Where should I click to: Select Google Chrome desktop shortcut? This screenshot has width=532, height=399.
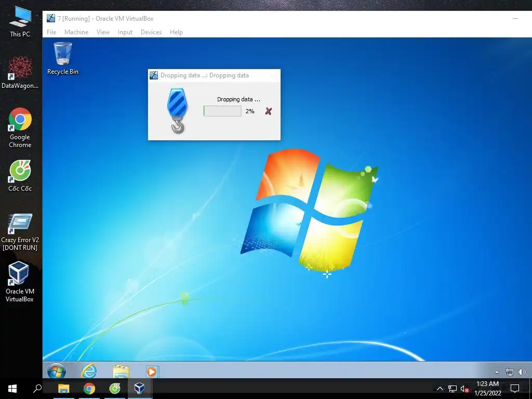tap(20, 128)
